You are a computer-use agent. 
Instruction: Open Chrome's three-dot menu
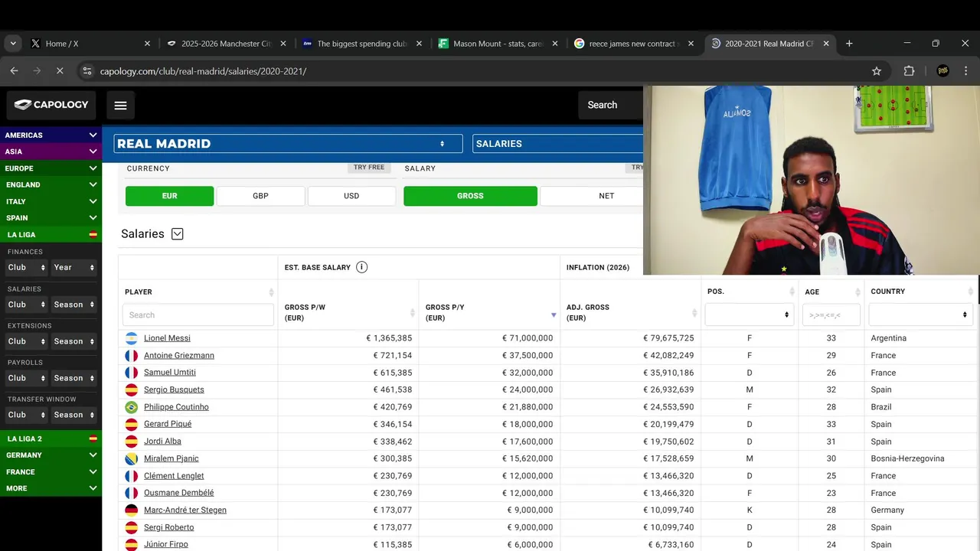pyautogui.click(x=966, y=71)
